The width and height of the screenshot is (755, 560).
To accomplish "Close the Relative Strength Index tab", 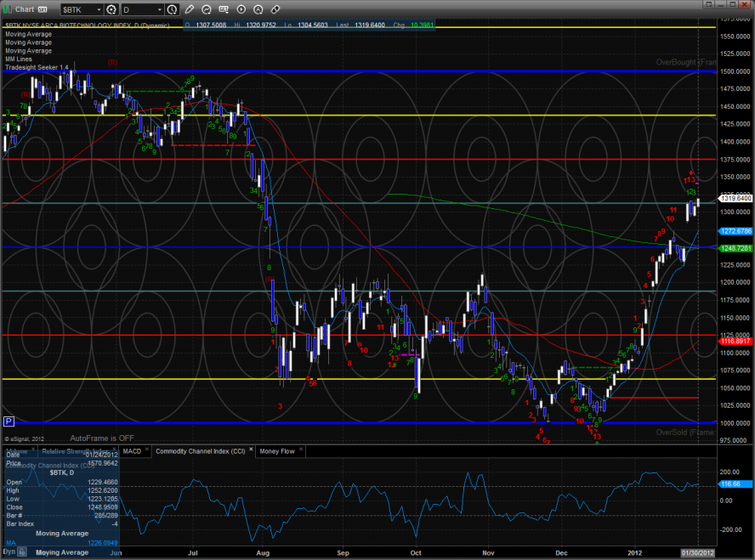I will click(114, 450).
